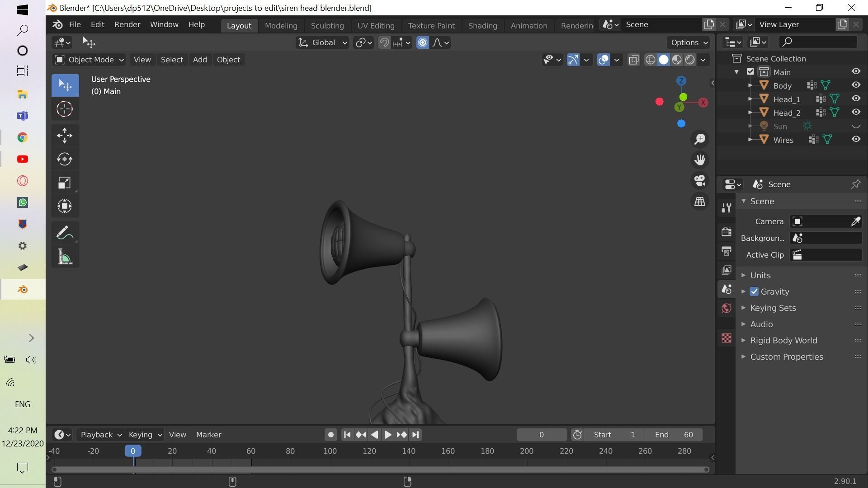The image size is (868, 488).
Task: Toggle camera view icon
Action: point(700,181)
